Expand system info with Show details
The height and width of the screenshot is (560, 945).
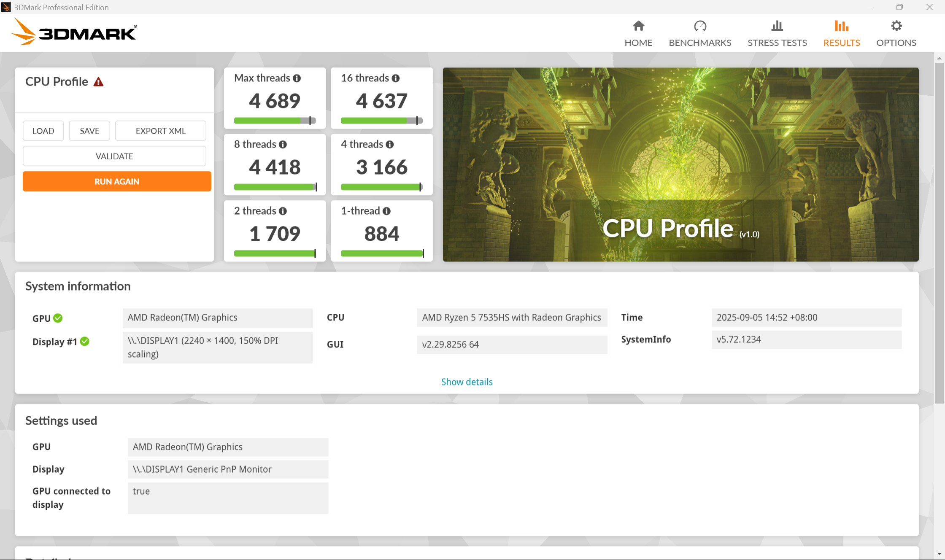coord(467,382)
